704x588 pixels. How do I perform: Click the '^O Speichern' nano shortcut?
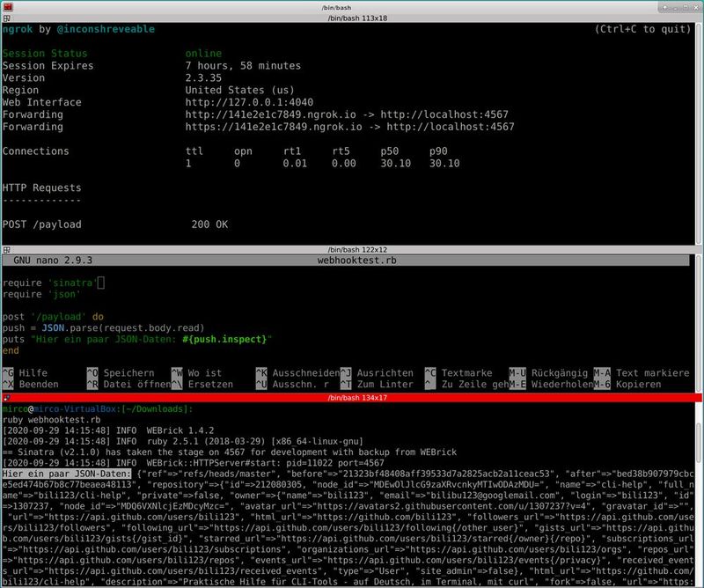121,373
